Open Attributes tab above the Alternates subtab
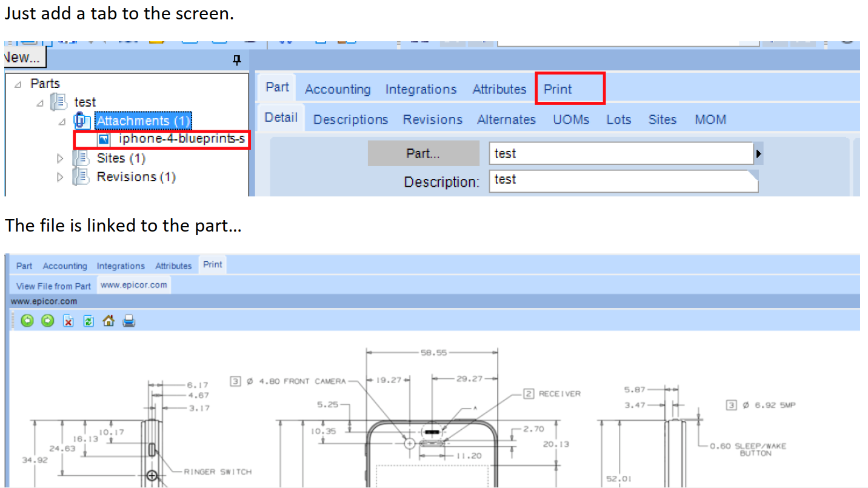This screenshot has height=488, width=868. 499,89
